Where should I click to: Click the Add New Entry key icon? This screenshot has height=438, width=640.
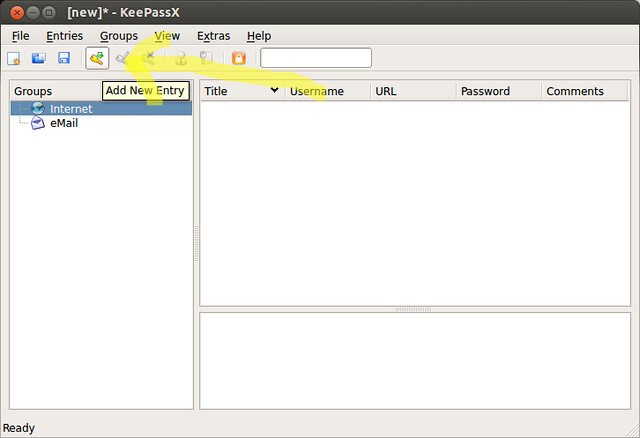point(97,58)
